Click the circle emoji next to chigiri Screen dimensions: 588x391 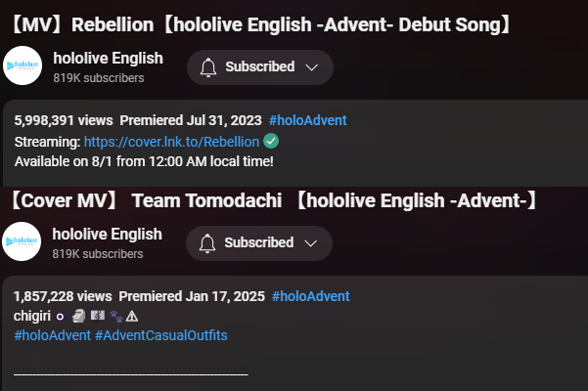(60, 317)
